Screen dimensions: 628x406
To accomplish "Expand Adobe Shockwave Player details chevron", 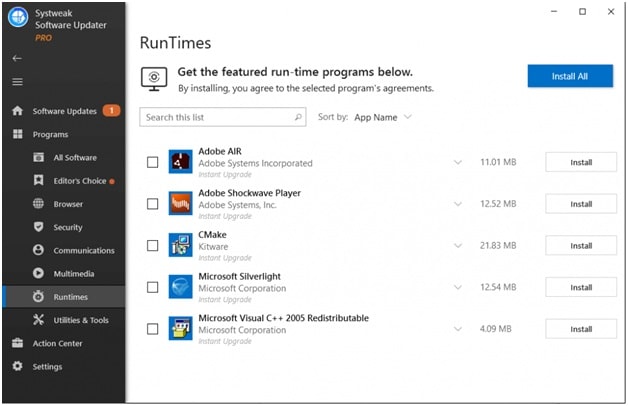I will 458,204.
